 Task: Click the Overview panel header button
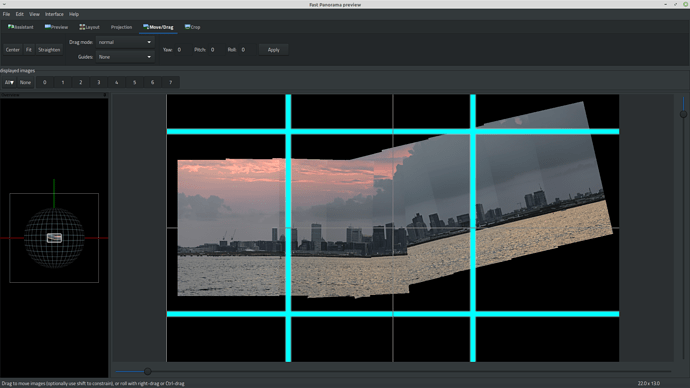coord(105,95)
